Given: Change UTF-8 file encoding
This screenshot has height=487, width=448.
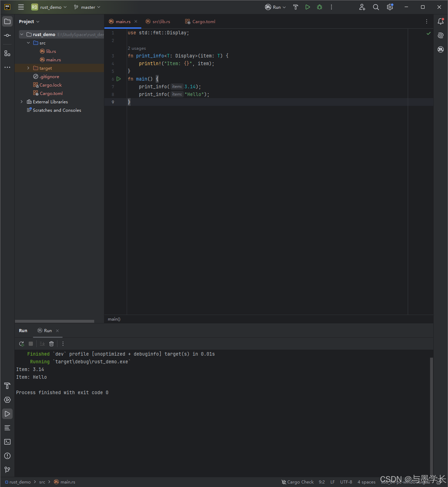Looking at the screenshot, I should pos(346,482).
